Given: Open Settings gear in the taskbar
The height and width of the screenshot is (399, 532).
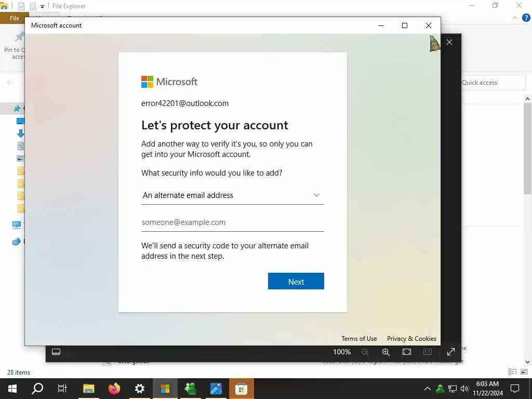Looking at the screenshot, I should point(139,389).
